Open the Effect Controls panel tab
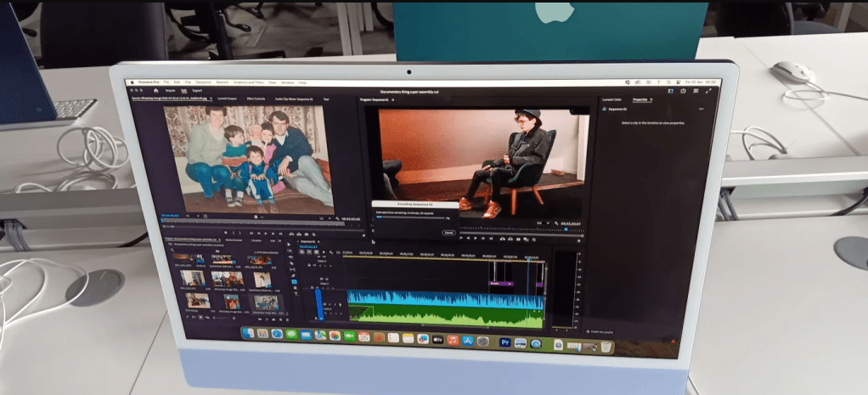Viewport: 868px width, 395px height. (256, 99)
